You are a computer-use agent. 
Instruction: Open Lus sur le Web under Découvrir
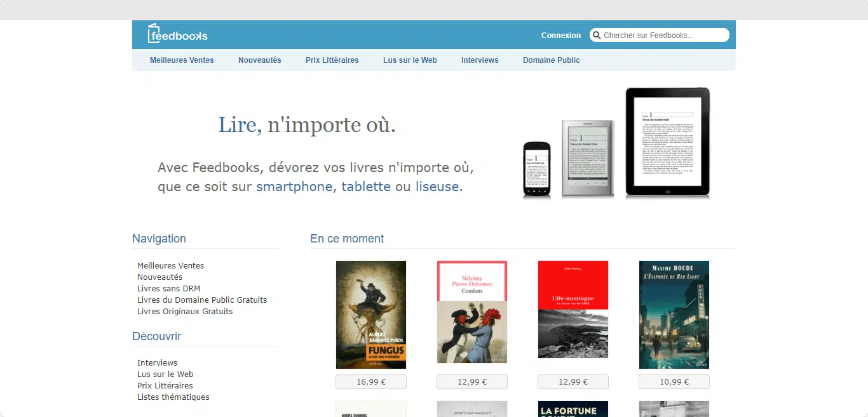pyautogui.click(x=165, y=374)
